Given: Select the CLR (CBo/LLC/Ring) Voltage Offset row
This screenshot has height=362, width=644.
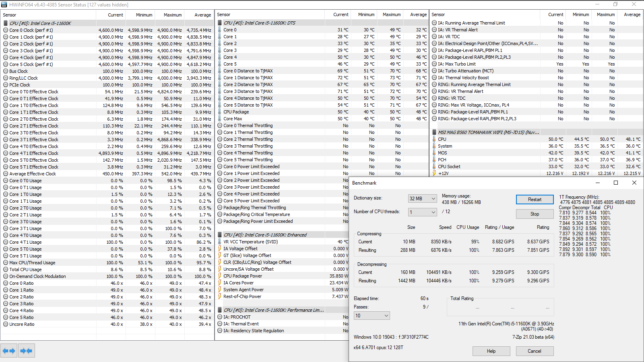Looking at the screenshot, I should (x=283, y=262).
